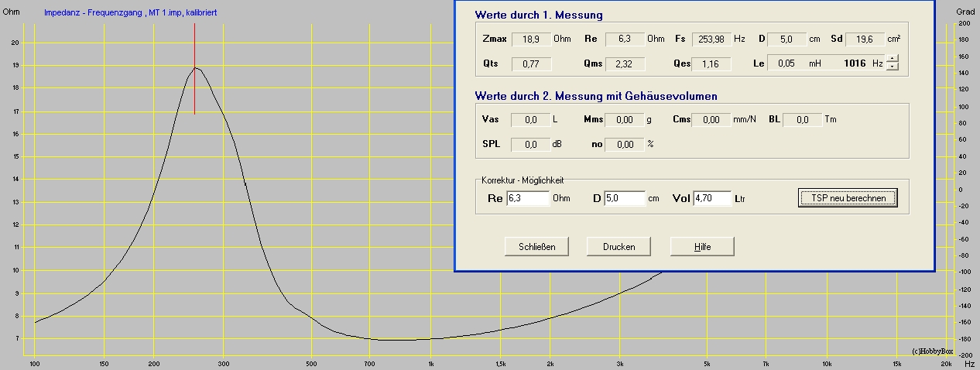Select the measured D value field in the first measurement

click(x=787, y=39)
